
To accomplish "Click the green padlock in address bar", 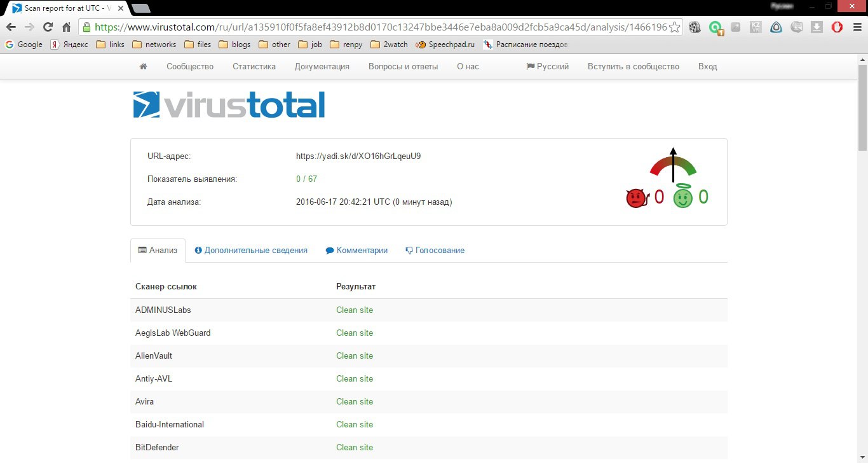I will click(x=87, y=27).
